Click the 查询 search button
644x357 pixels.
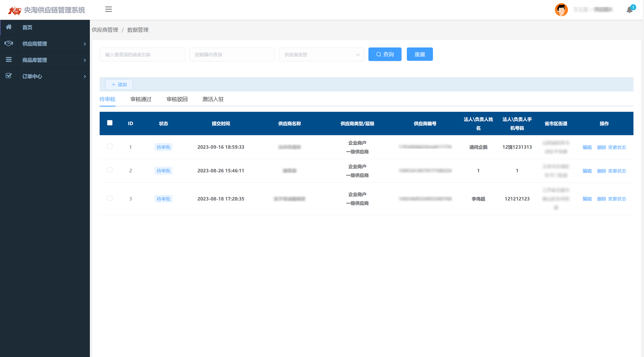pos(385,54)
